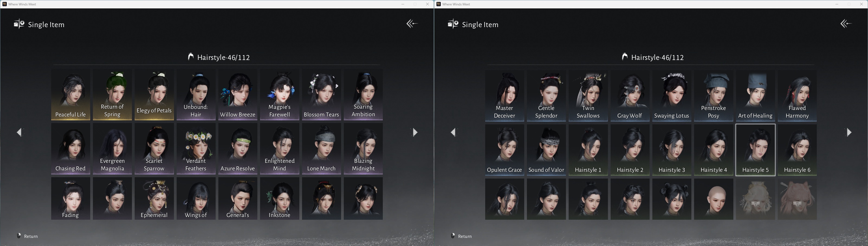Select the Evergreen Magnolia hairstyle
Screen dimensions: 868x246
point(112,149)
